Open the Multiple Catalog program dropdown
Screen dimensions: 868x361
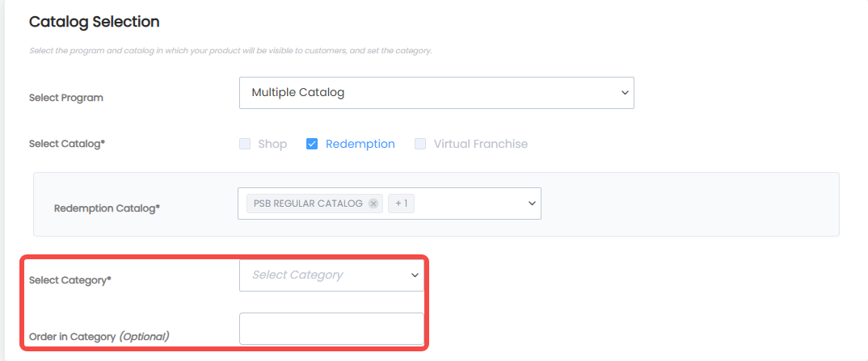pyautogui.click(x=436, y=93)
